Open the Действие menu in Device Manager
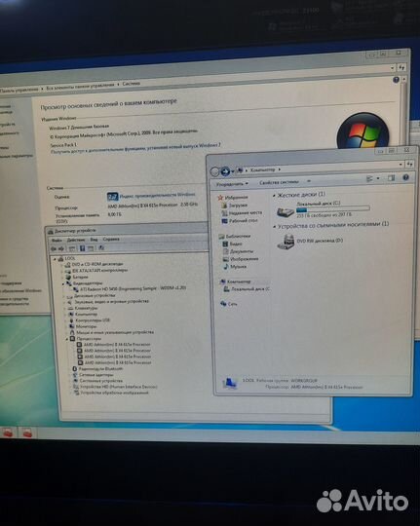 click(x=76, y=240)
